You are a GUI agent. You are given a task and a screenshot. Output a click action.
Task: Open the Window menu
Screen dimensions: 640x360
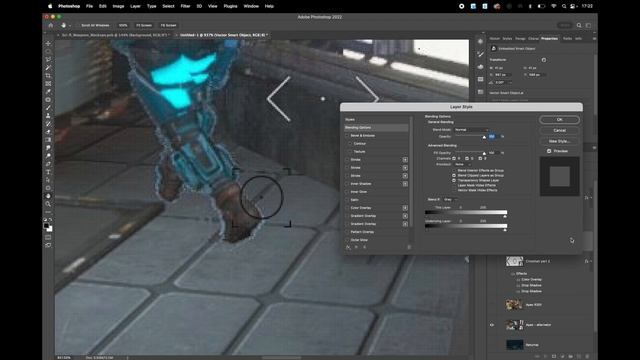pyautogui.click(x=251, y=6)
